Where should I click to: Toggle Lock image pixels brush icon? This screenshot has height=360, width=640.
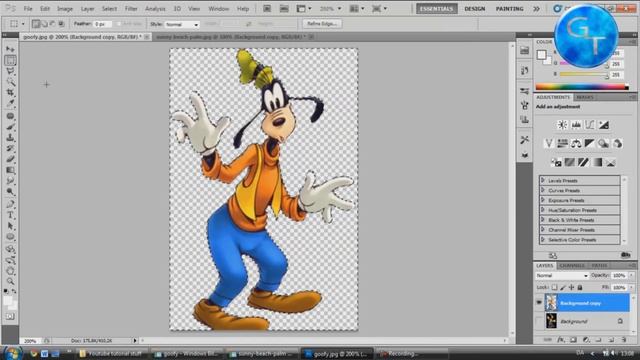[563, 287]
